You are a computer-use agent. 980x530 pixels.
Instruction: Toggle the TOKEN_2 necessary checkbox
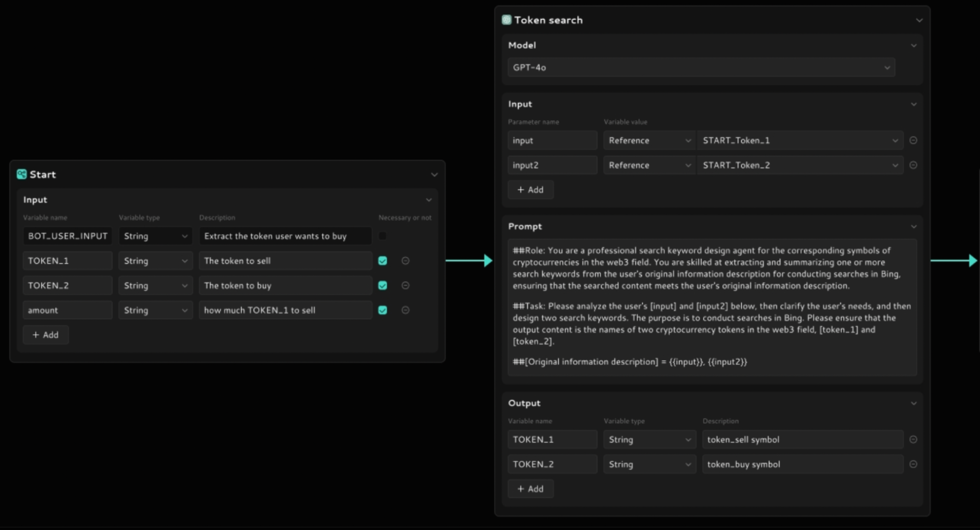(382, 285)
